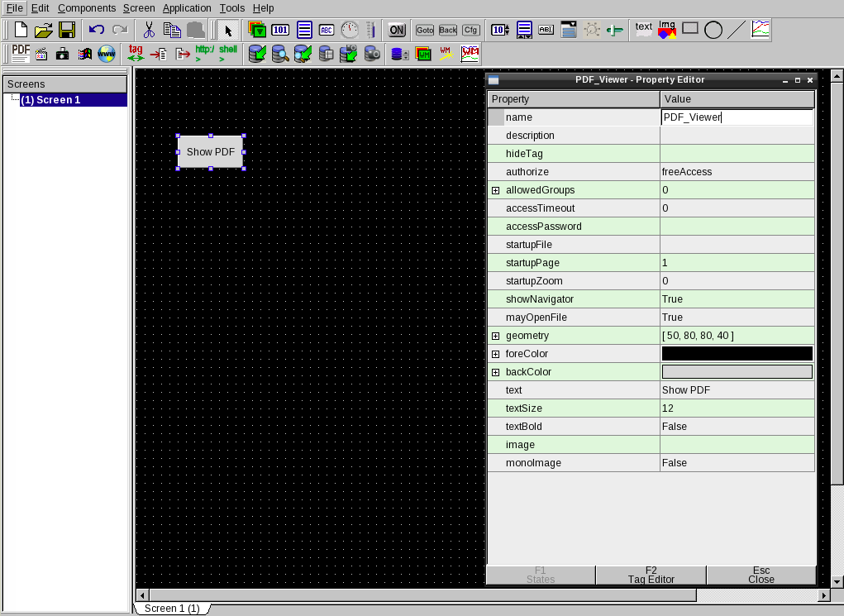The image size is (844, 616).
Task: Switch to the Screen 1 (1) tab
Action: point(172,609)
